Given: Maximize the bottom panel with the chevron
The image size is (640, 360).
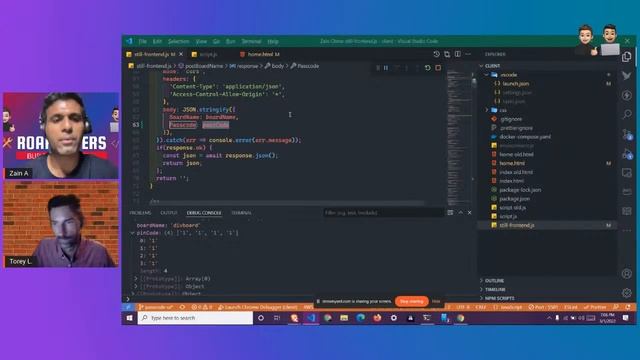Looking at the screenshot, I should coord(460,213).
